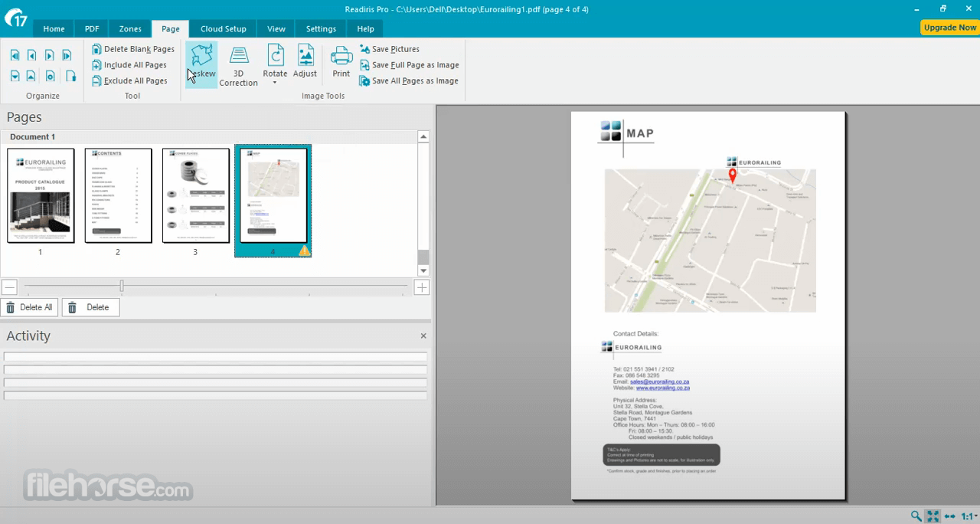Click the Rotate icon
This screenshot has width=980, height=524.
tap(275, 55)
